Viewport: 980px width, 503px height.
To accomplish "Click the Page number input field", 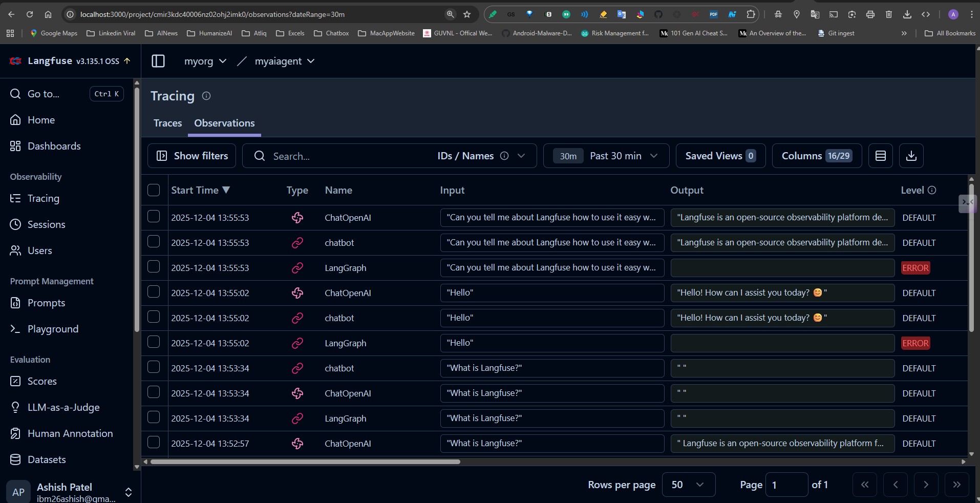I will pyautogui.click(x=787, y=485).
